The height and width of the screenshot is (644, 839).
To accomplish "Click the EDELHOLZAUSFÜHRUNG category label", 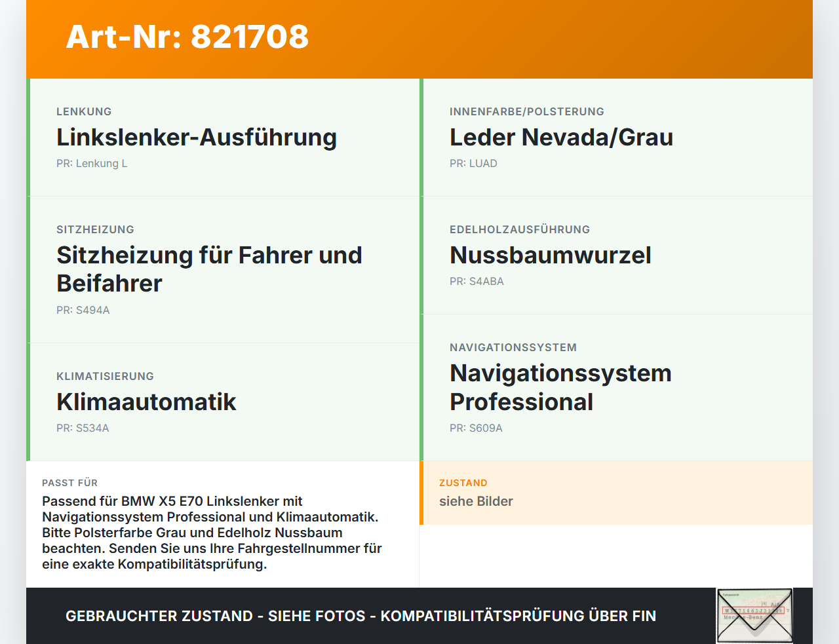I will [520, 229].
